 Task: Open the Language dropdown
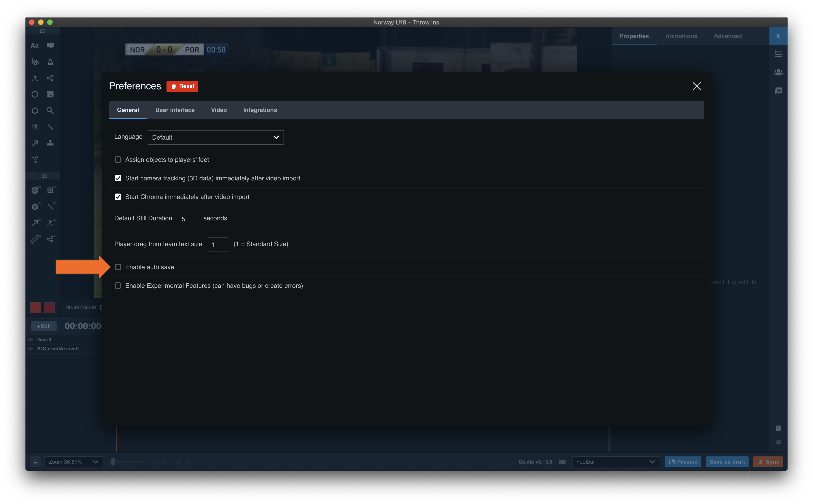click(215, 137)
